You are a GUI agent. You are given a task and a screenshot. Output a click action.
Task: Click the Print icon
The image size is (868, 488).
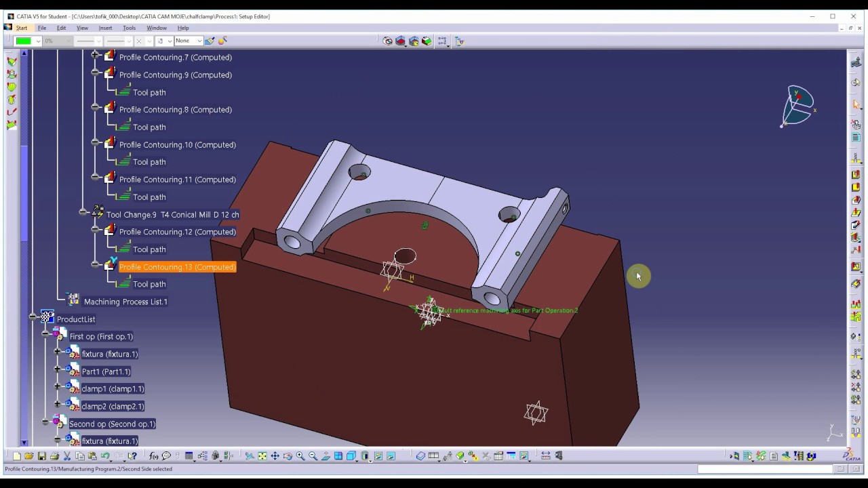54,456
